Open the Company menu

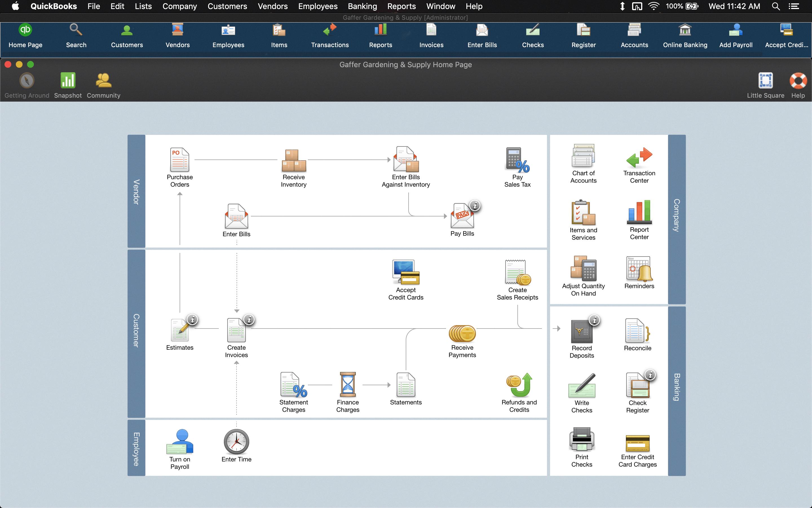click(180, 6)
